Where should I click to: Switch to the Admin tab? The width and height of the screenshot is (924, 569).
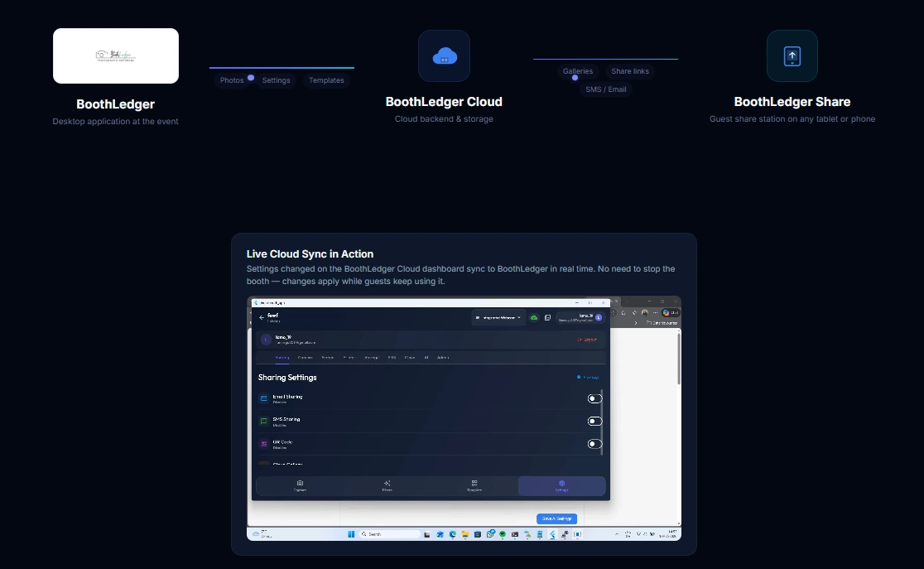[x=443, y=357]
